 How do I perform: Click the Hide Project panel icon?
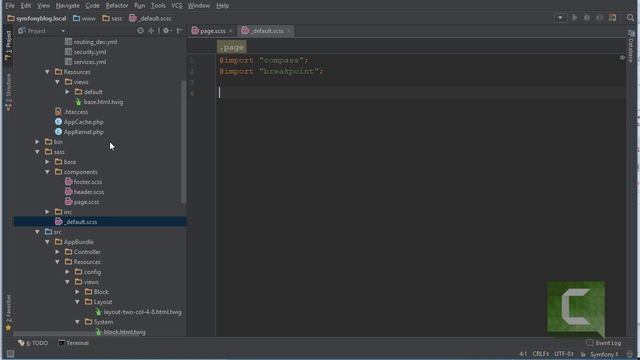(180, 31)
